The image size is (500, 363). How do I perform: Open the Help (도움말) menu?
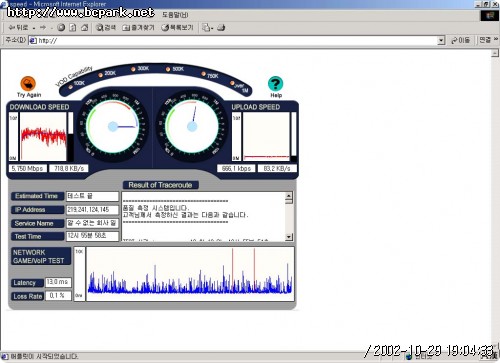(175, 15)
